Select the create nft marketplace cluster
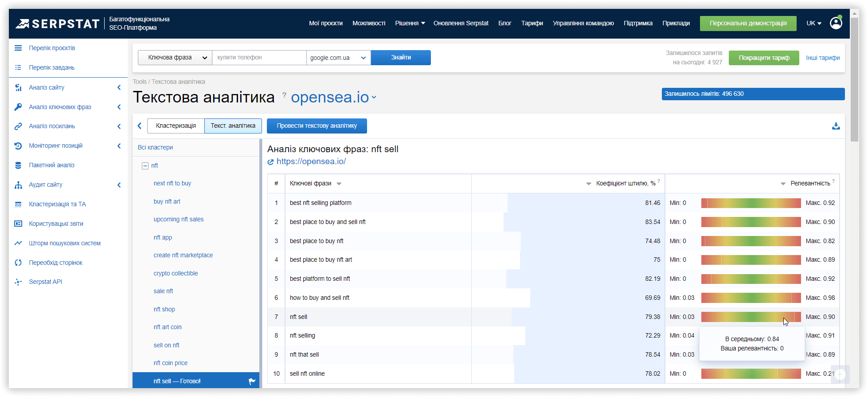The height and width of the screenshot is (397, 868). tap(183, 255)
